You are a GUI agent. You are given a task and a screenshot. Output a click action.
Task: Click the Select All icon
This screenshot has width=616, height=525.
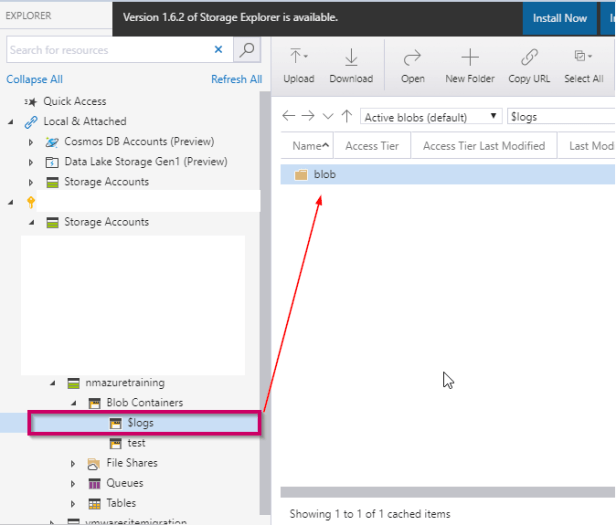(583, 56)
